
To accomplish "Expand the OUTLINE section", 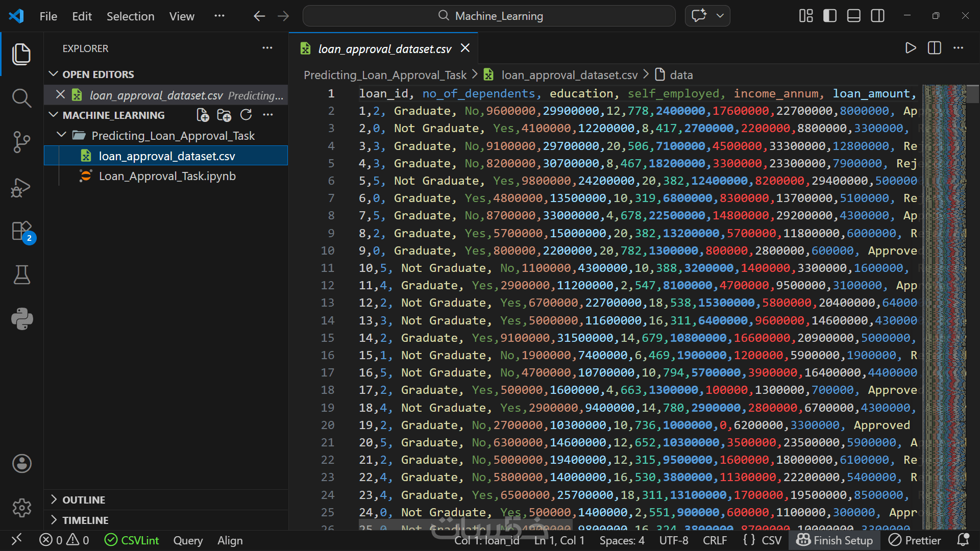I will pos(84,500).
